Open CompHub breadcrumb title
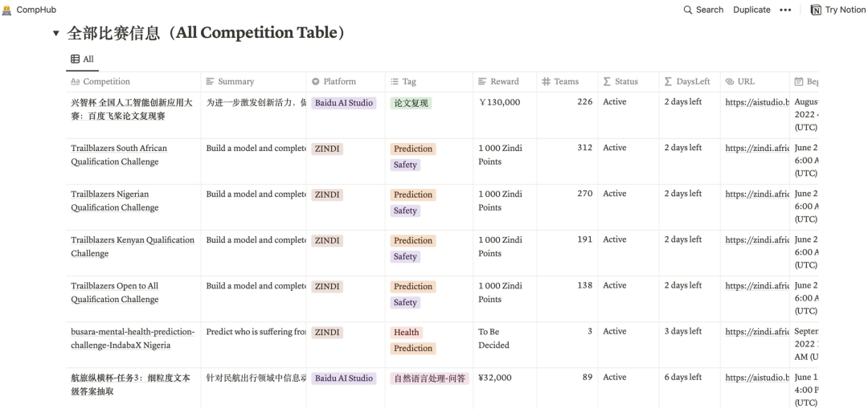Viewport: 868px width, 409px height. [x=36, y=10]
